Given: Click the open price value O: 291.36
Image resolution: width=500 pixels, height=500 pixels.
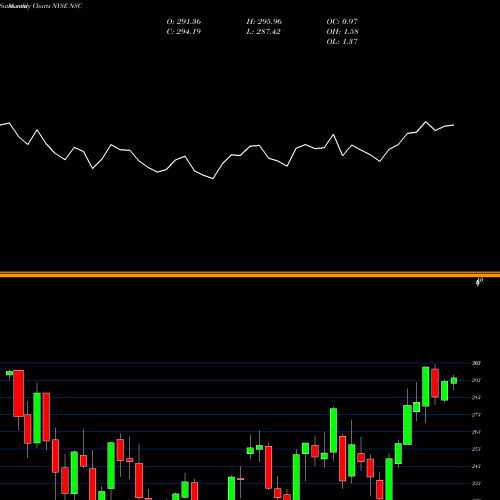Looking at the screenshot, I should 184,22.
